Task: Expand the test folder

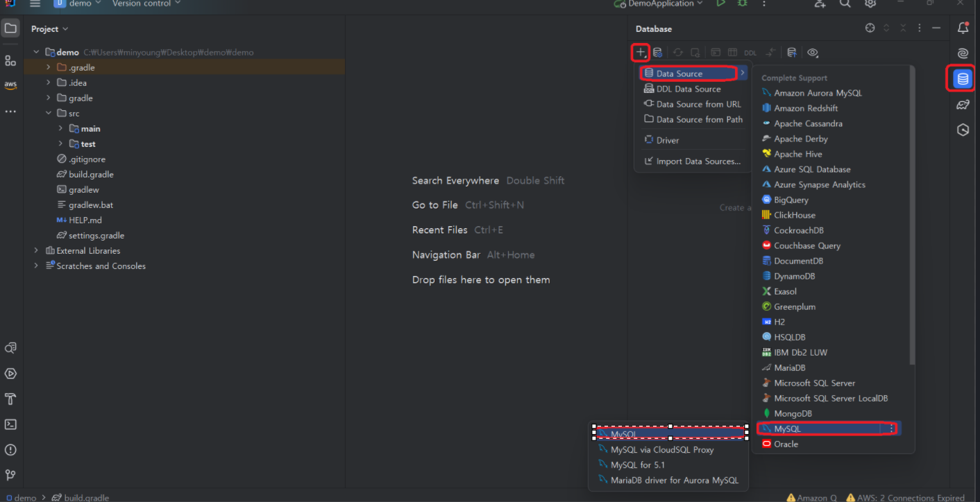Action: [x=61, y=144]
